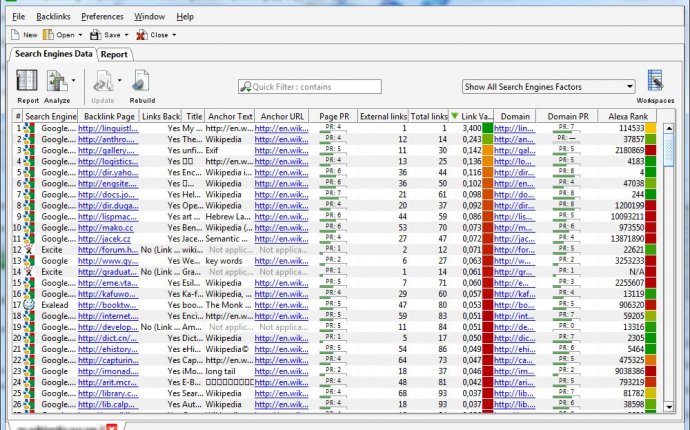
Task: Open backlink page http://linquistl... link
Action: pyautogui.click(x=108, y=129)
